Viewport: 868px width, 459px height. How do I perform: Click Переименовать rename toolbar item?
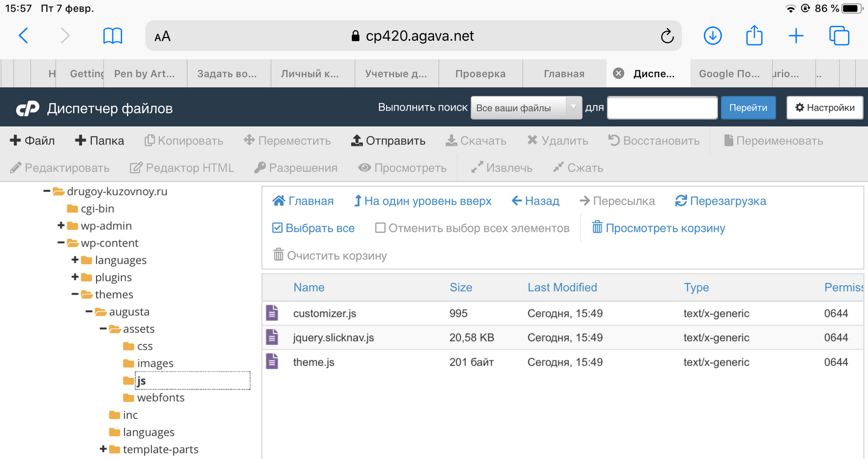pos(773,141)
